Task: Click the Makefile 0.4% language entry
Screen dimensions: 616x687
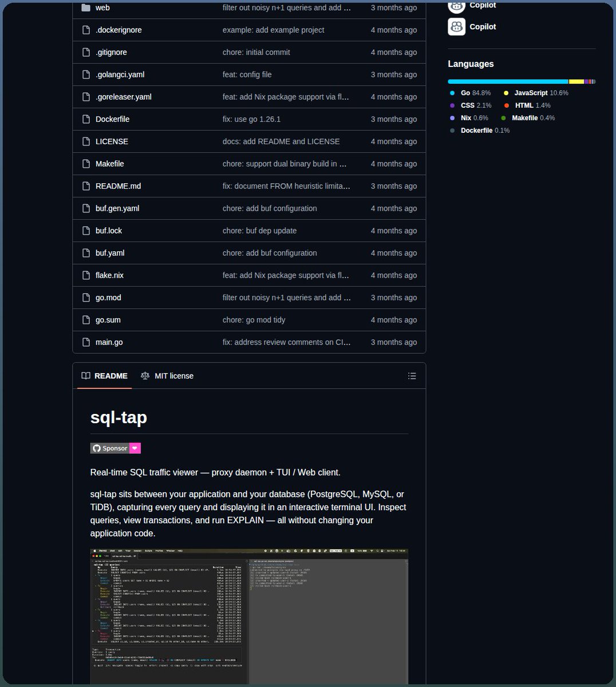Action: (x=528, y=118)
